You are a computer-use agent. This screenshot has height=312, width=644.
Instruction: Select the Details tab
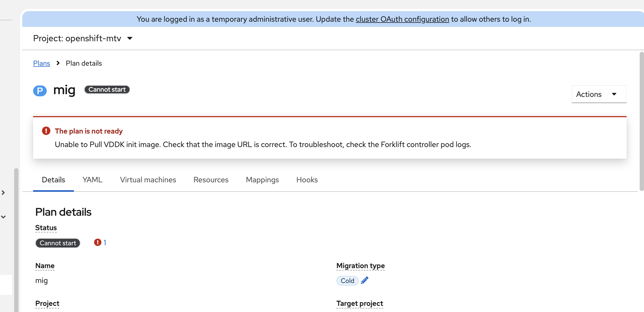pyautogui.click(x=53, y=180)
